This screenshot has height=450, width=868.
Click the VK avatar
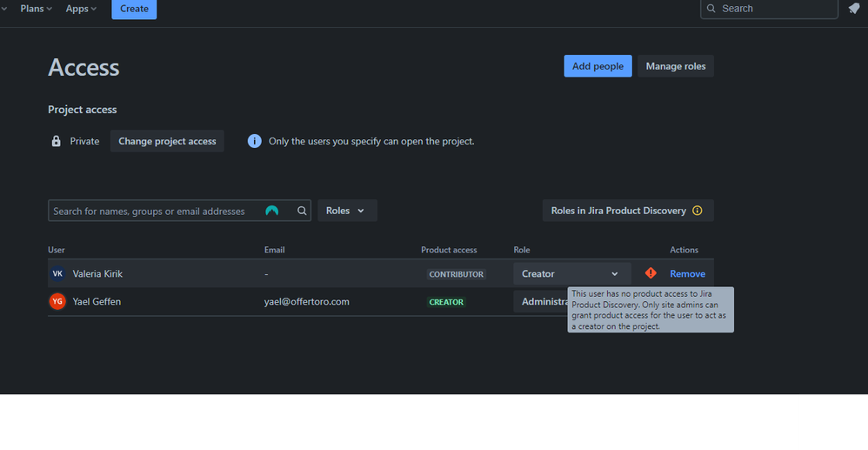[x=57, y=274]
